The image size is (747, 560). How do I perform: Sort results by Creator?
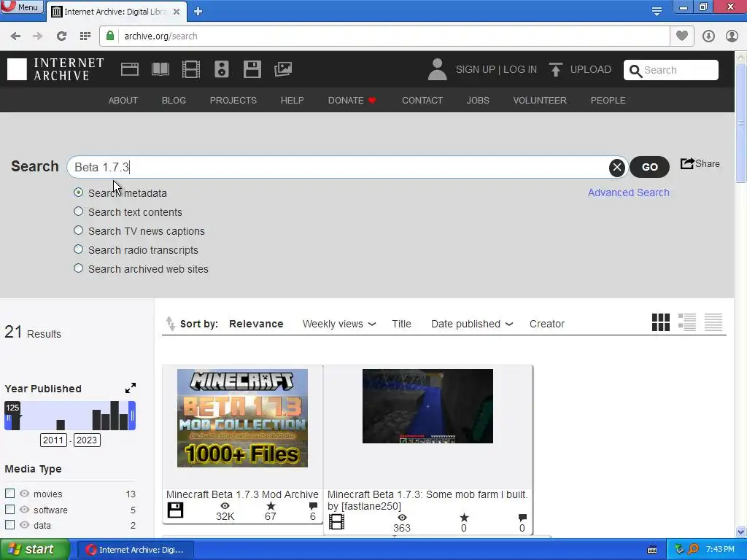point(547,324)
